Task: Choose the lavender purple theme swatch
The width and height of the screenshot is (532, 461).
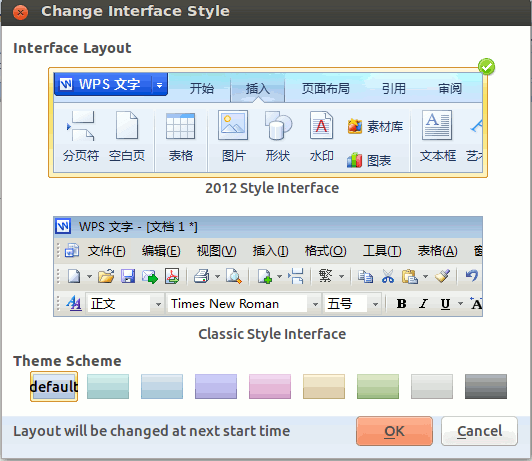Action: [x=216, y=386]
